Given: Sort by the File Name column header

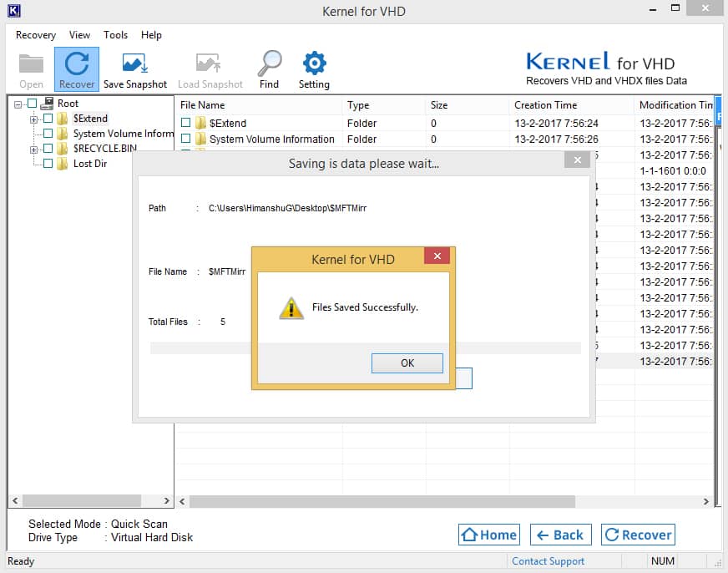Looking at the screenshot, I should pyautogui.click(x=259, y=105).
